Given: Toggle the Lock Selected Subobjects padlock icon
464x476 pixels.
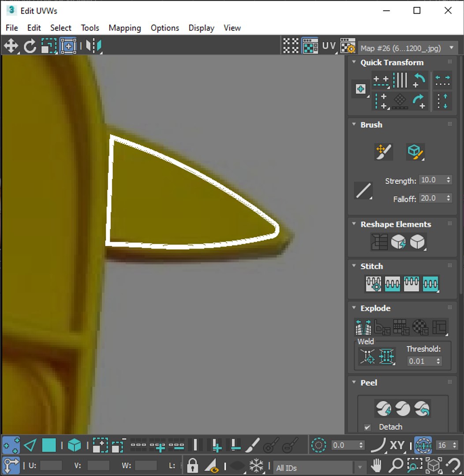Looking at the screenshot, I should pyautogui.click(x=192, y=465).
